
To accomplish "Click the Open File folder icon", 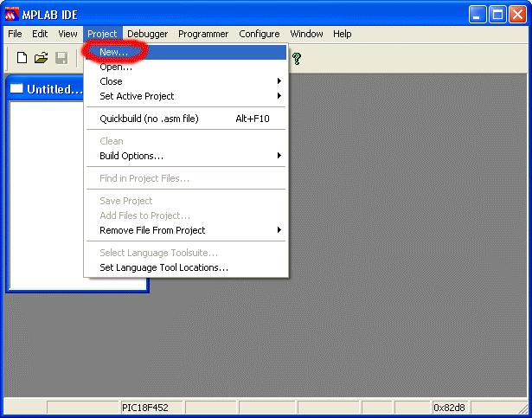I will point(41,58).
